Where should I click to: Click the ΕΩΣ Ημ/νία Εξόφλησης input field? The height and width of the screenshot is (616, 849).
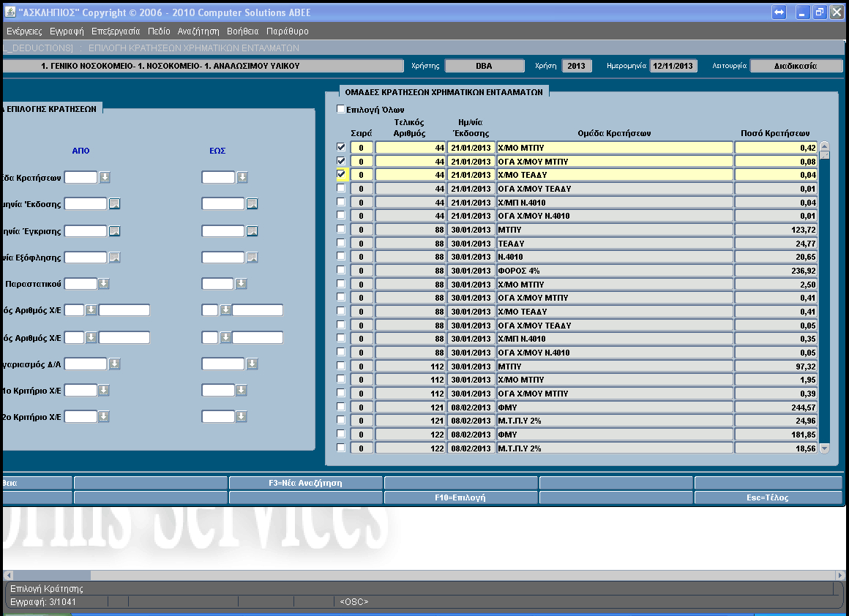coord(223,257)
